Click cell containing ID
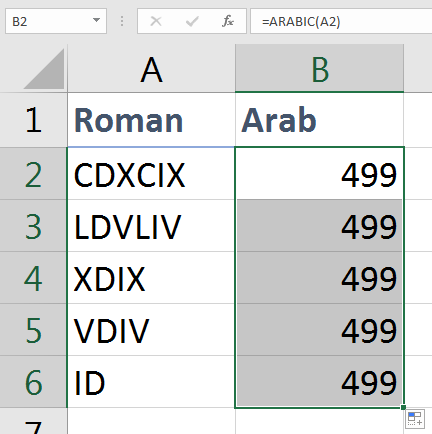 [151, 382]
